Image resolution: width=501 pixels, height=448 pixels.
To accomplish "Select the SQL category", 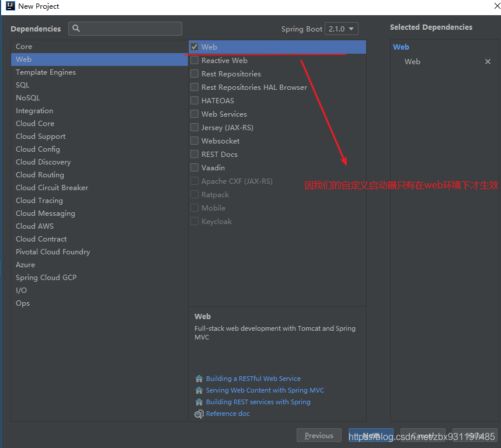I will point(99,85).
